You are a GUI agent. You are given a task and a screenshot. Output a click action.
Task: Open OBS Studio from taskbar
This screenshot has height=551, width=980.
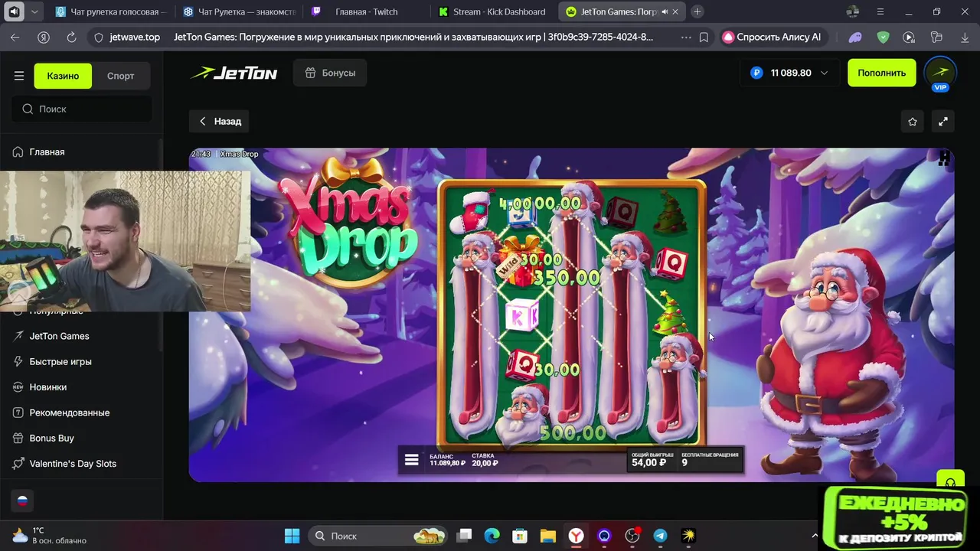click(632, 536)
